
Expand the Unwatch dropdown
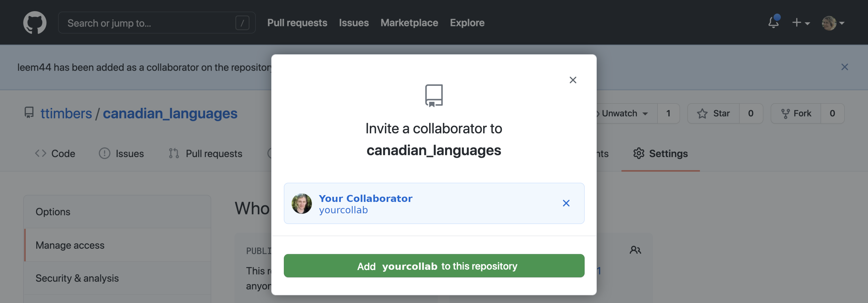point(625,113)
